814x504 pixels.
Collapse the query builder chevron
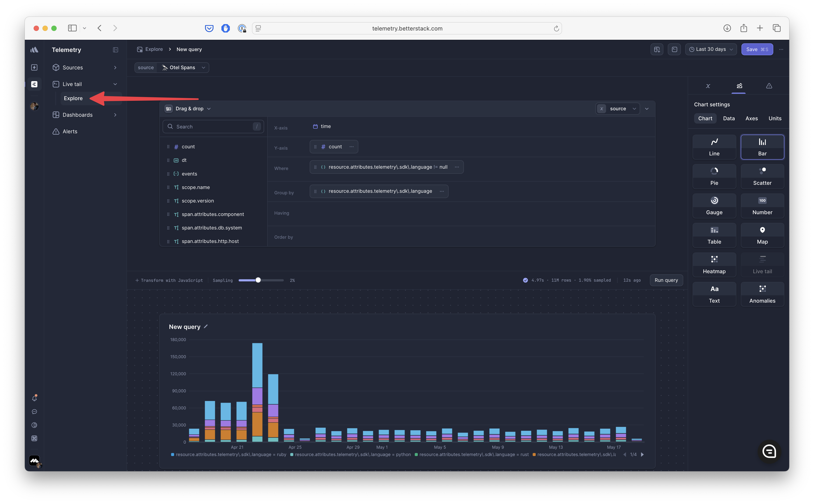647,109
